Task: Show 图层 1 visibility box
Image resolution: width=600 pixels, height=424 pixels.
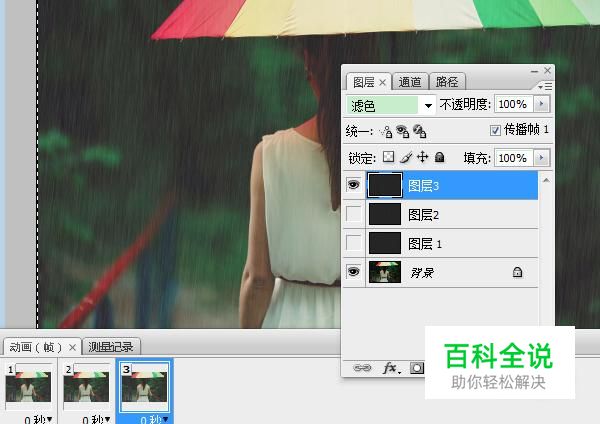Action: (354, 243)
